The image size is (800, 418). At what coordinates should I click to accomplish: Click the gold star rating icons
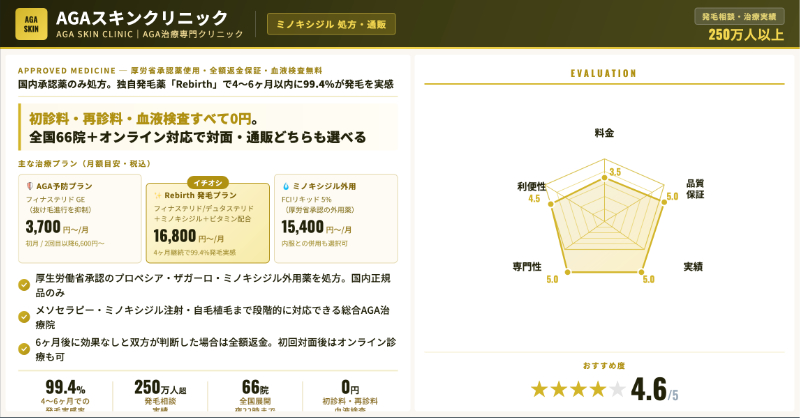tap(577, 389)
